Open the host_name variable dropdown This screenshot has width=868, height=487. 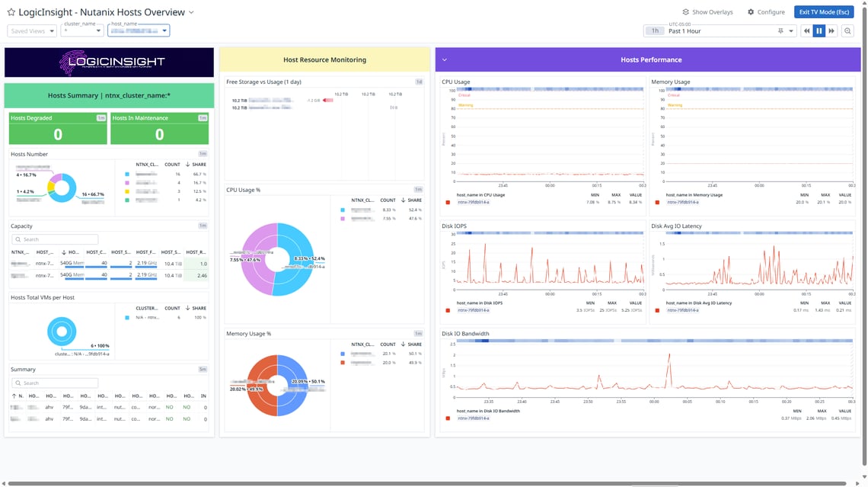point(139,30)
